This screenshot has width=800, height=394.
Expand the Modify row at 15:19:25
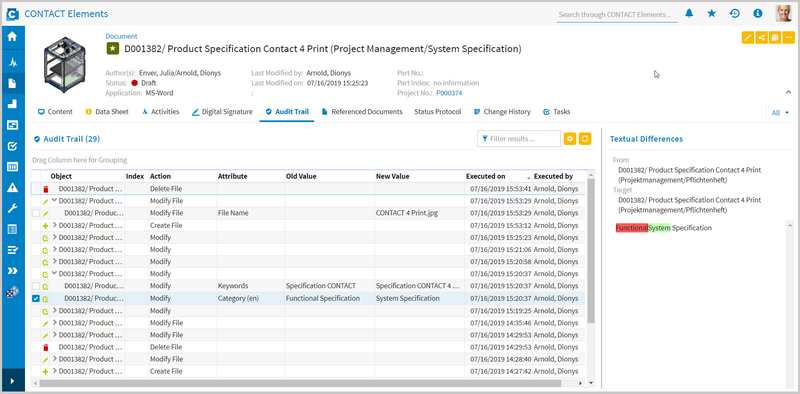[55, 310]
